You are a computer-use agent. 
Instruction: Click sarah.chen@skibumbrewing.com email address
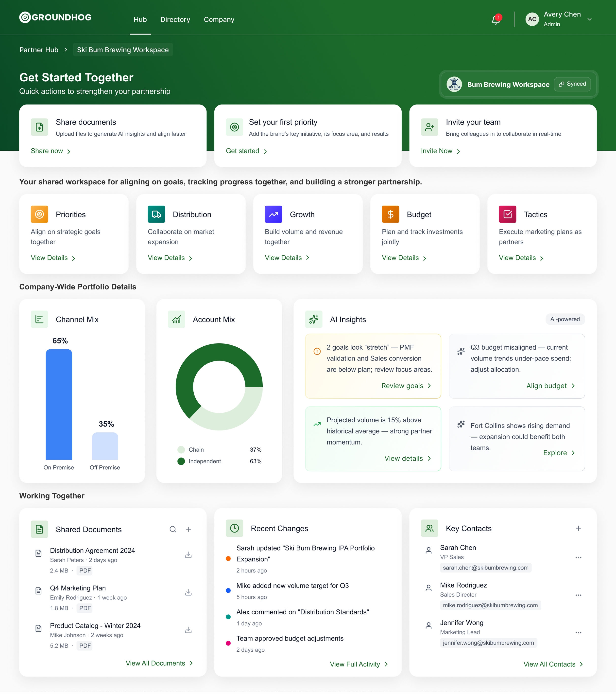pyautogui.click(x=485, y=568)
